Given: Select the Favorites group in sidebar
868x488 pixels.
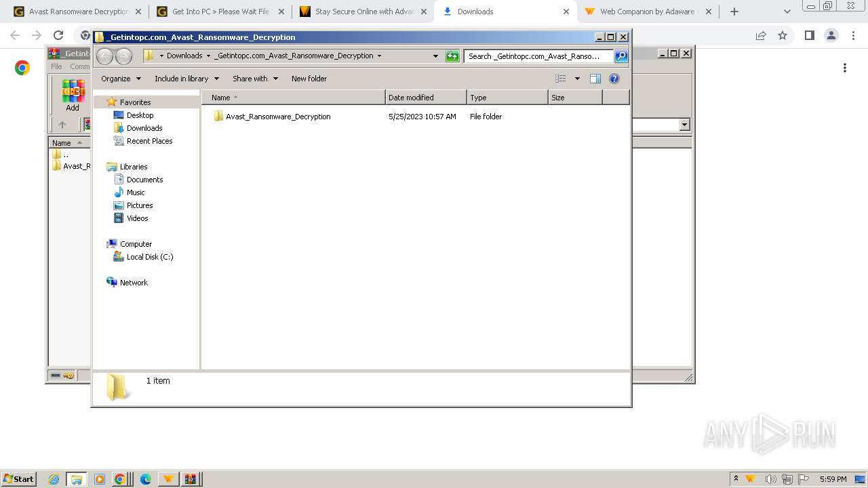Looking at the screenshot, I should [x=135, y=102].
